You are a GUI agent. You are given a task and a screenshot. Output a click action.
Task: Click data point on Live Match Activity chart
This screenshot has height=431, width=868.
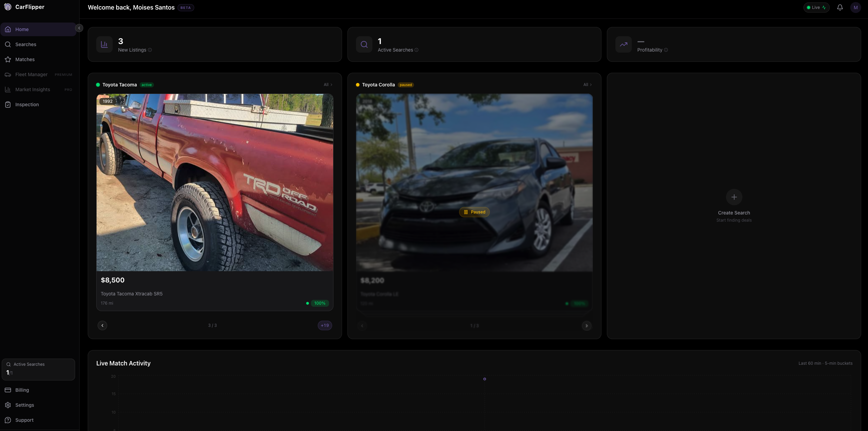point(484,379)
